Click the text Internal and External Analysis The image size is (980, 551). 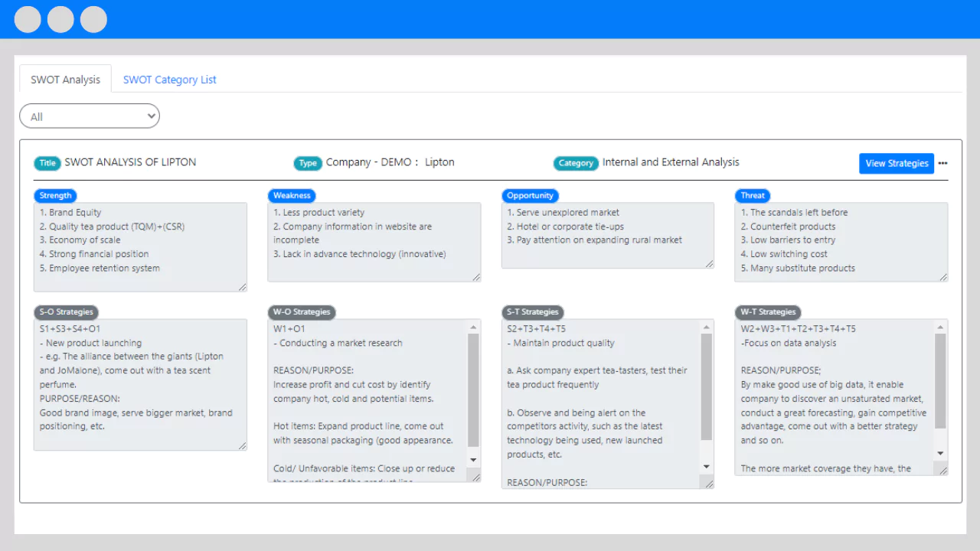pos(671,162)
